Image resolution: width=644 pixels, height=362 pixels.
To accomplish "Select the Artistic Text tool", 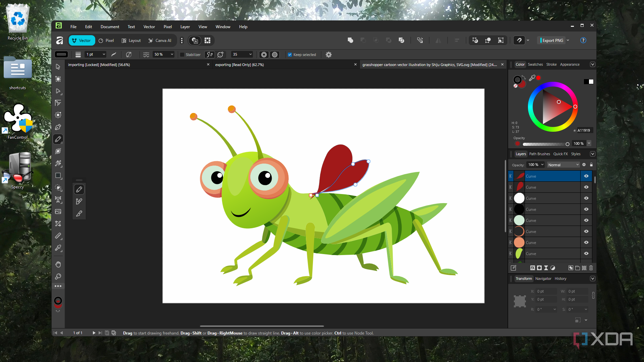I will [x=58, y=200].
